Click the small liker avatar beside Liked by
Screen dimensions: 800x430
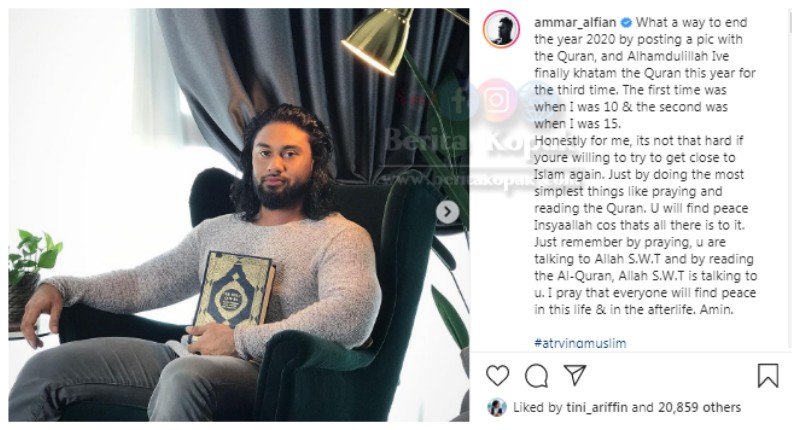pos(496,407)
